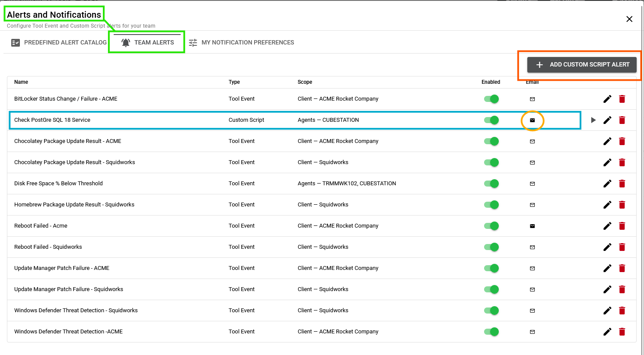Disable Windows Defender Threat Detection -ACME toggle
The image size is (644, 355).
pos(491,332)
